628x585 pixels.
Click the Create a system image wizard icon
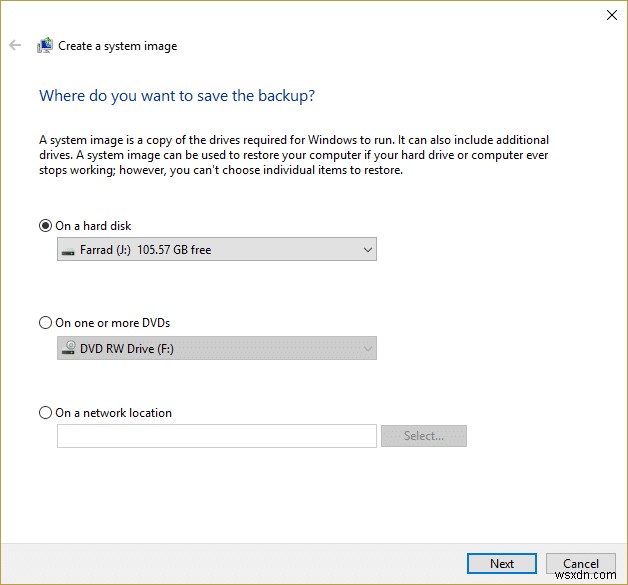coord(45,46)
